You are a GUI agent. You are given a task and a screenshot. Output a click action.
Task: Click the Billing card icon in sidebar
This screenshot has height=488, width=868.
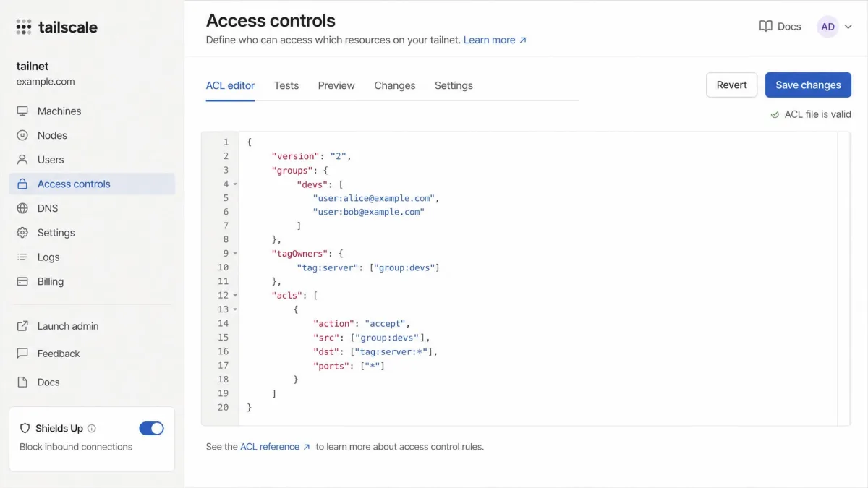coord(22,281)
